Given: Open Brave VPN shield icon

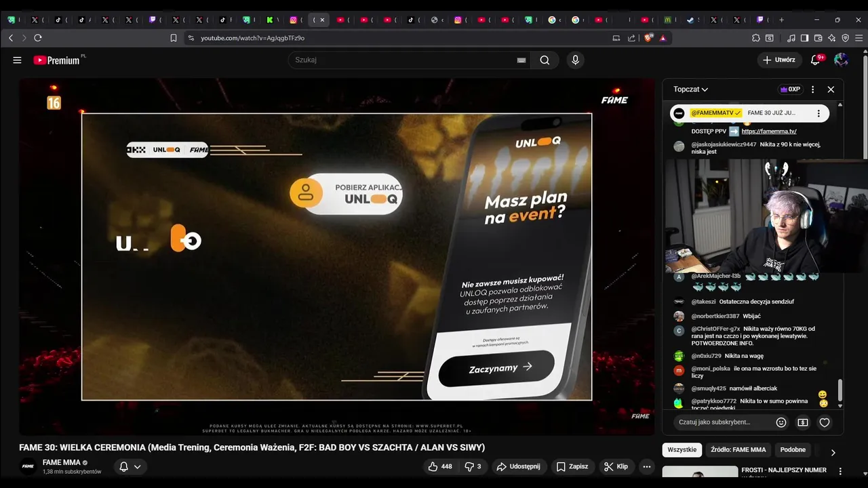Looking at the screenshot, I should pyautogui.click(x=846, y=38).
